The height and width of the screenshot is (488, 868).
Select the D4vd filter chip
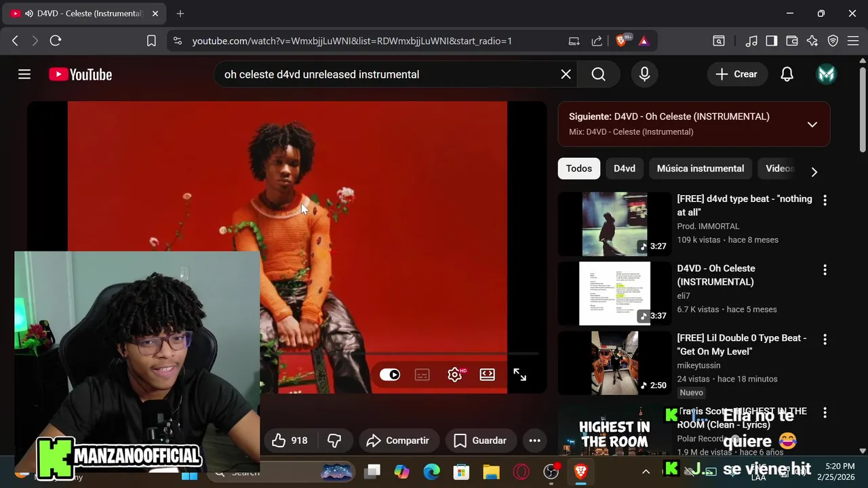[x=625, y=169]
